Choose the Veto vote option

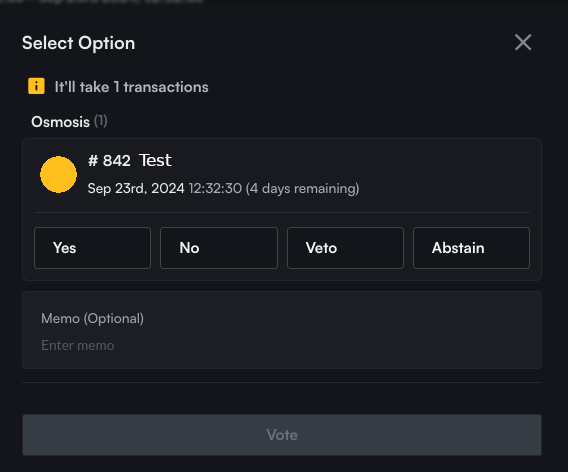(345, 248)
